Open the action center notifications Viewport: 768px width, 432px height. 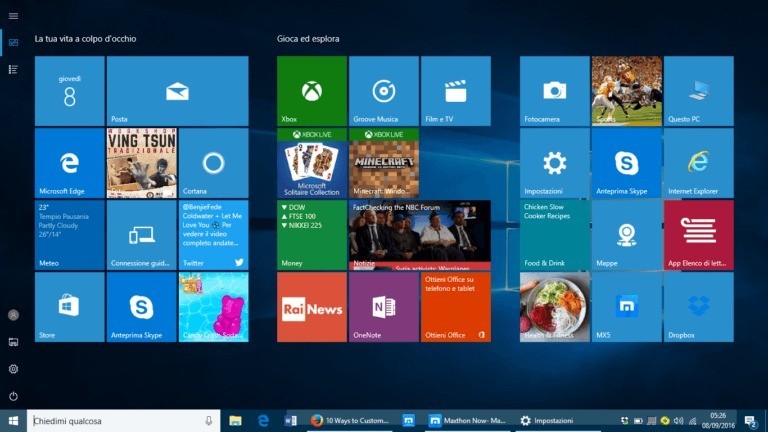[751, 421]
